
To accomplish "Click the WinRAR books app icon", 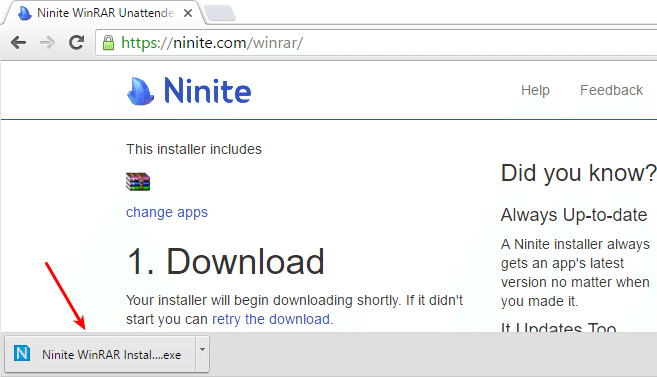I will pyautogui.click(x=138, y=182).
